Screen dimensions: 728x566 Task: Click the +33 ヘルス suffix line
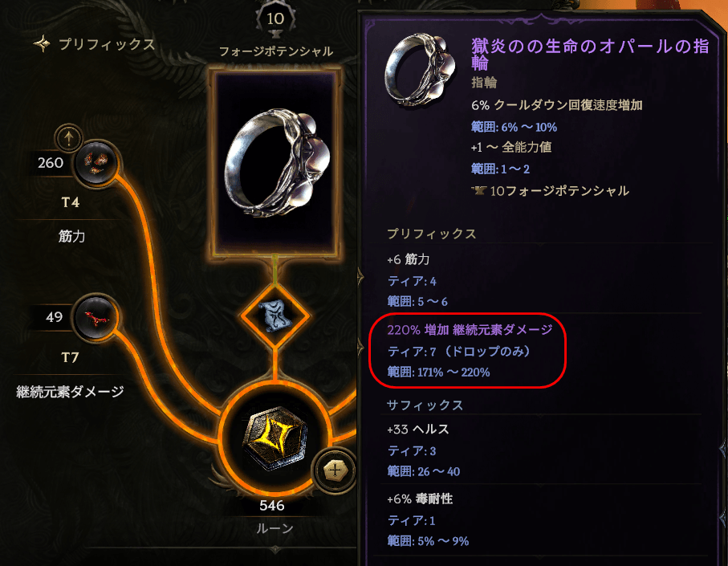coord(418,429)
